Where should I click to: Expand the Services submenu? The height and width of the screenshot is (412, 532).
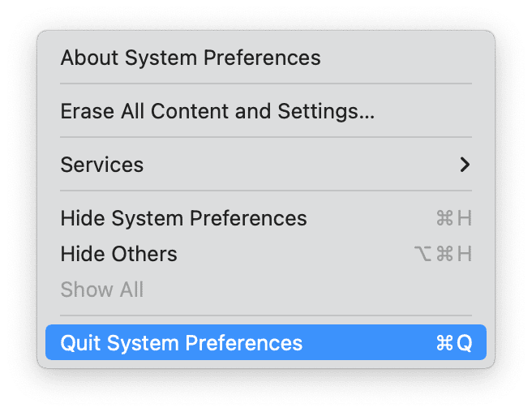[102, 165]
